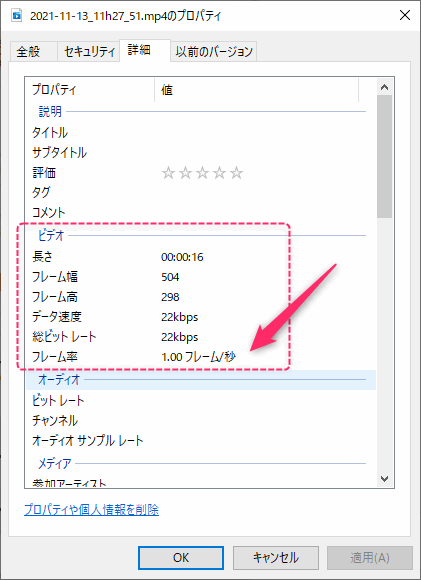
Task: Click the vertical scrollbar thumb
Action: pyautogui.click(x=385, y=157)
